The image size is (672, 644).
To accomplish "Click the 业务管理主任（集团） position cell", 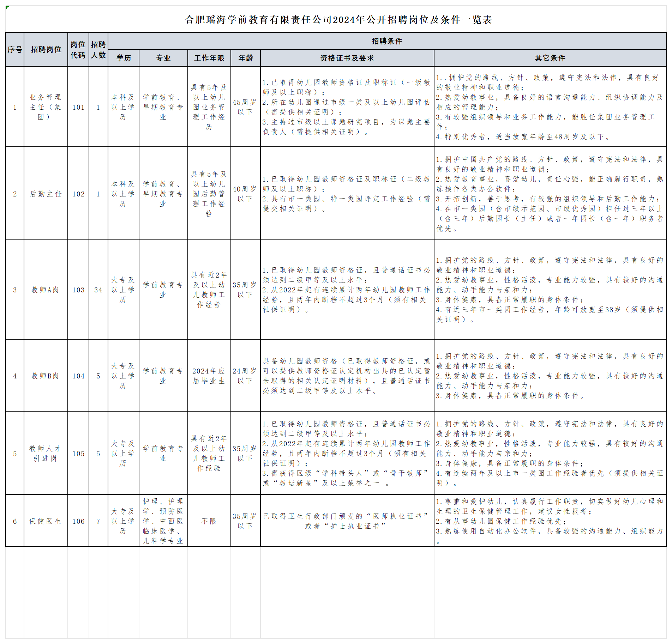I will point(46,107).
